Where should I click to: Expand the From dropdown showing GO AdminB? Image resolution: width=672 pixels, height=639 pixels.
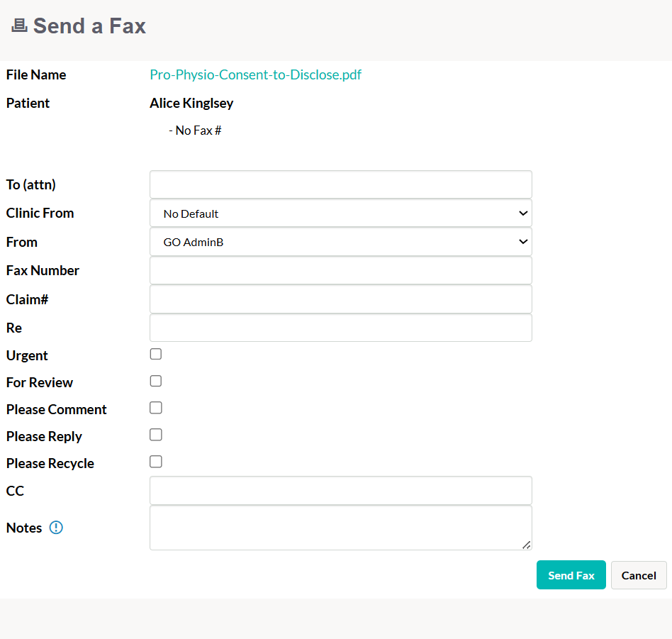[x=341, y=242]
